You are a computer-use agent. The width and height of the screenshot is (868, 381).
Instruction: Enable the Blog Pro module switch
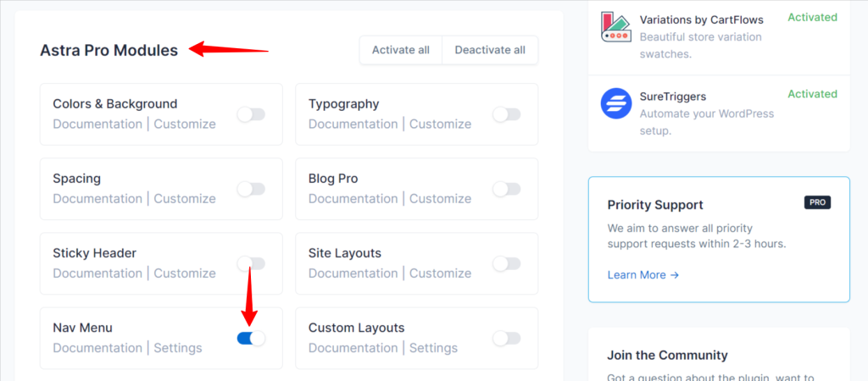click(x=507, y=189)
